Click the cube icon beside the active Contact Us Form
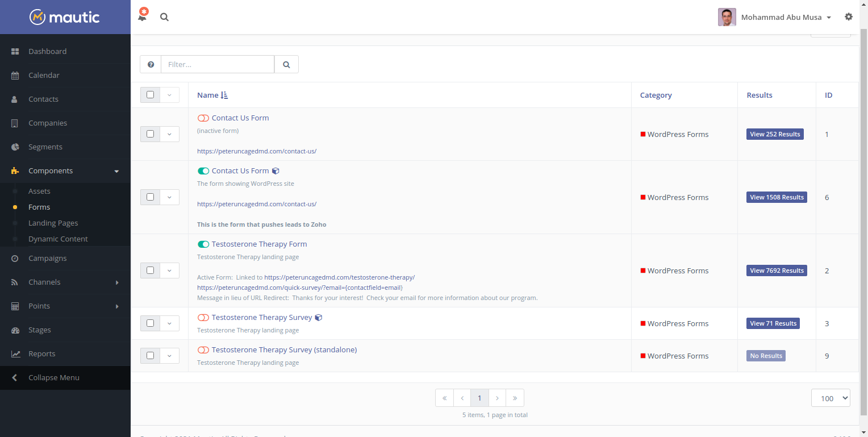 pos(276,170)
